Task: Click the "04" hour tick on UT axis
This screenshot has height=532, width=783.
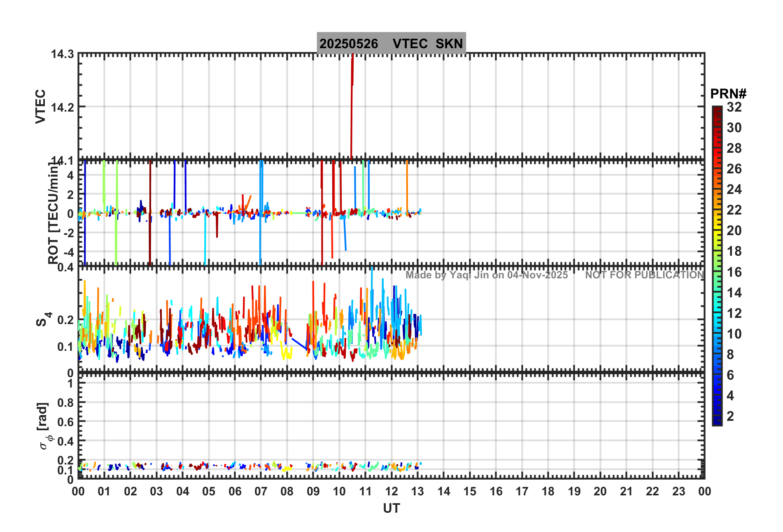Action: click(x=183, y=491)
